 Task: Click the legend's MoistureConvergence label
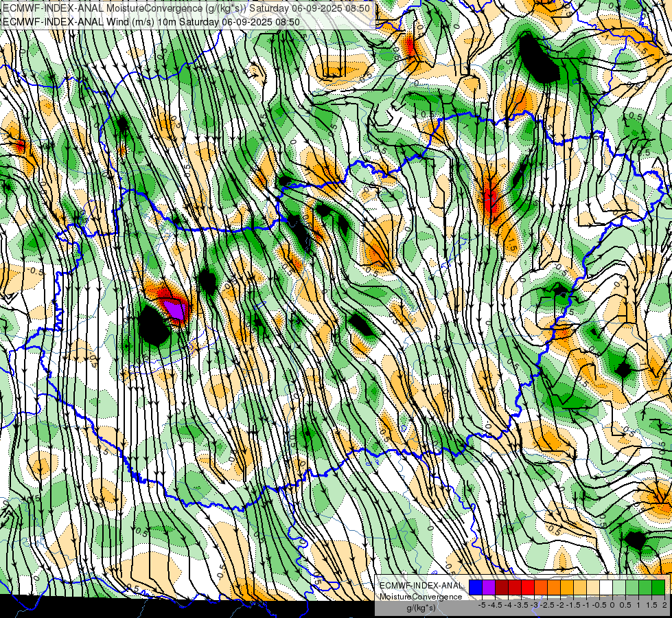pyautogui.click(x=421, y=597)
